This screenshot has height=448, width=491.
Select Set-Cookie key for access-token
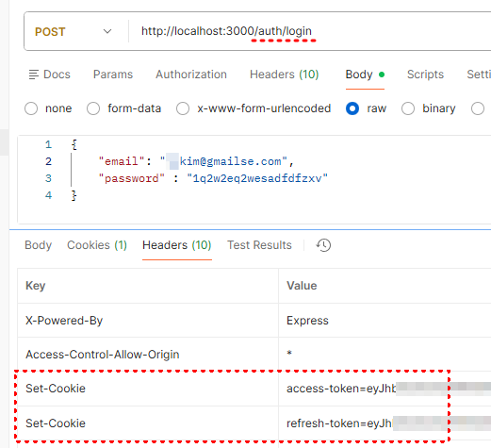click(56, 389)
